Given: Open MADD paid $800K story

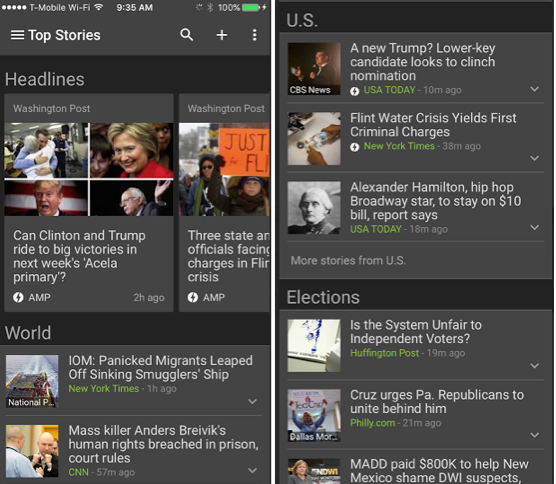Looking at the screenshot, I should click(x=439, y=471).
